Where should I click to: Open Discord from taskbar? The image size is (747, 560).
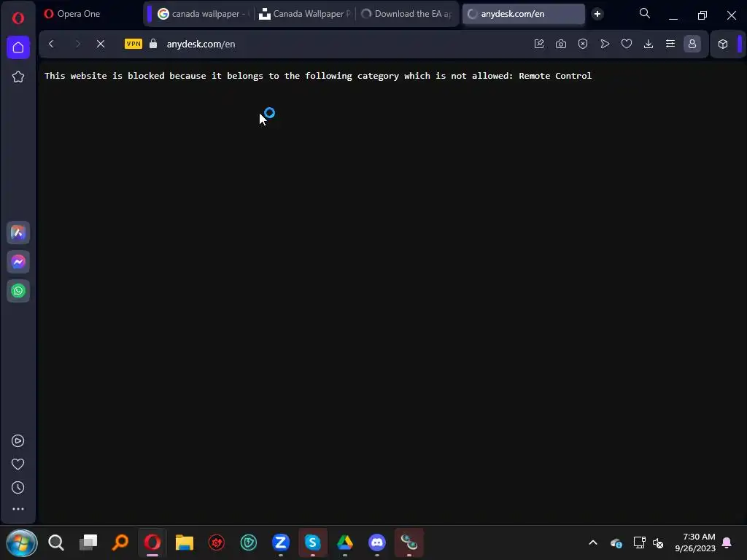click(x=377, y=542)
